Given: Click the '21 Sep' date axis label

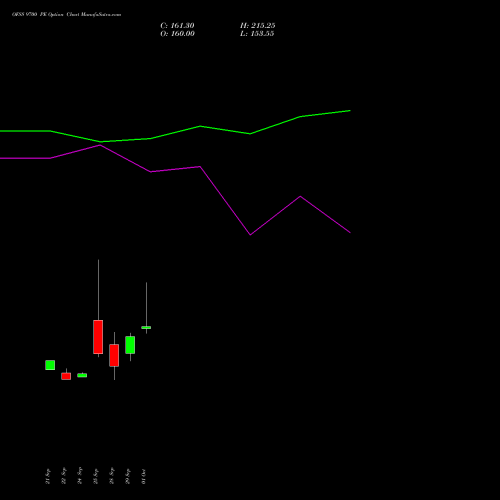Looking at the screenshot, I should tap(48, 476).
